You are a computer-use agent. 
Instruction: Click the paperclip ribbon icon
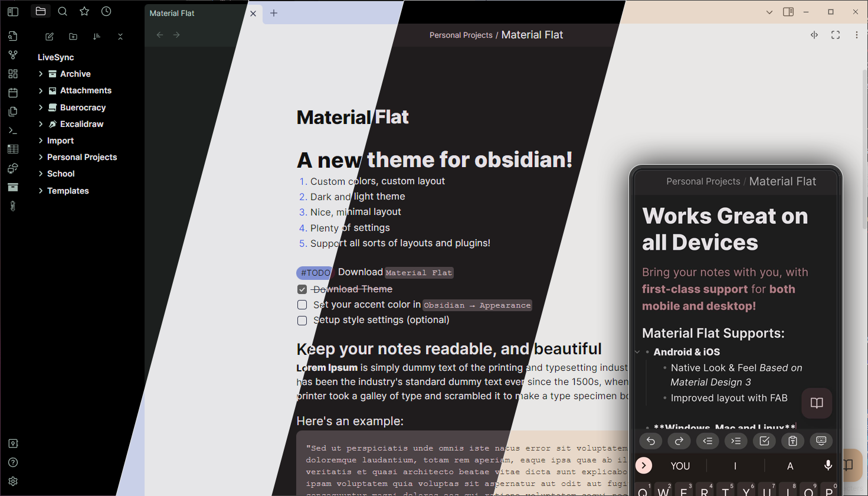click(13, 206)
